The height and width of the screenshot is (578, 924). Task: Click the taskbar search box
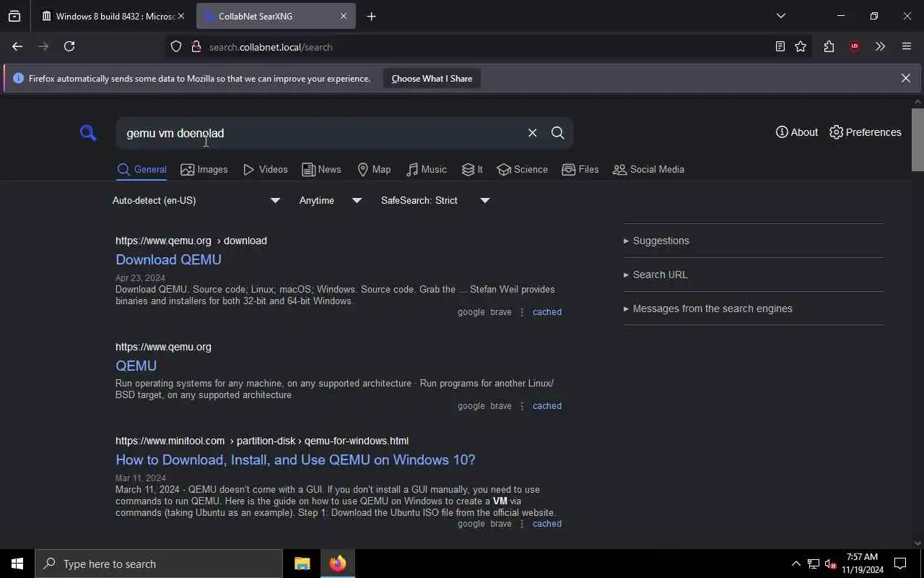[159, 564]
